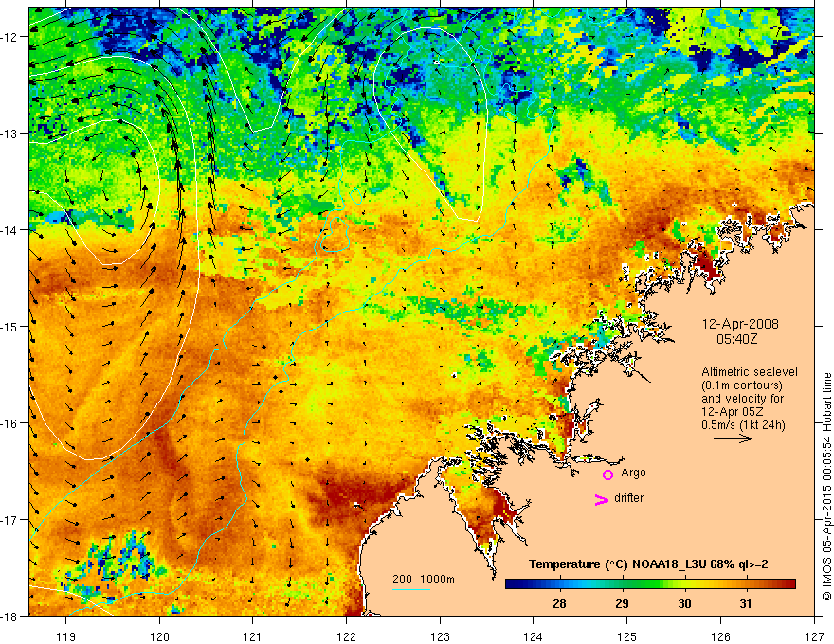834x644 pixels.
Task: Click the longitude axis label 127
Action: 814,636
